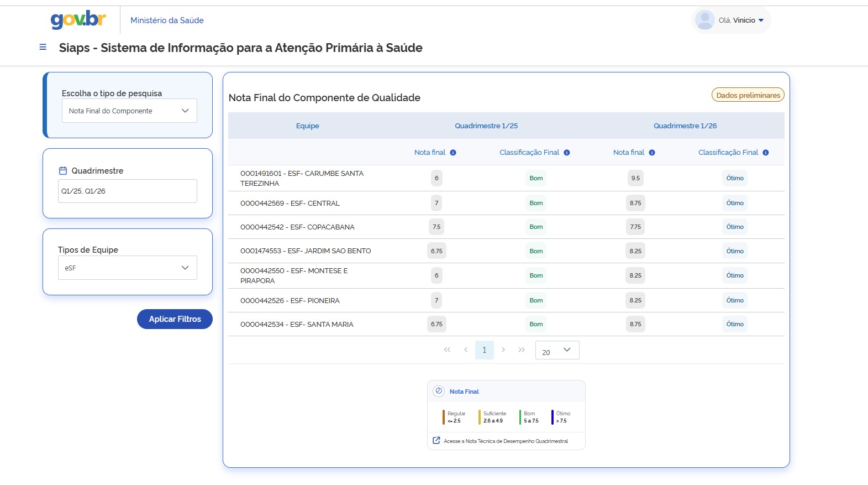Click the Suficiente yellow legend swatch
The width and height of the screenshot is (868, 485).
(x=480, y=417)
